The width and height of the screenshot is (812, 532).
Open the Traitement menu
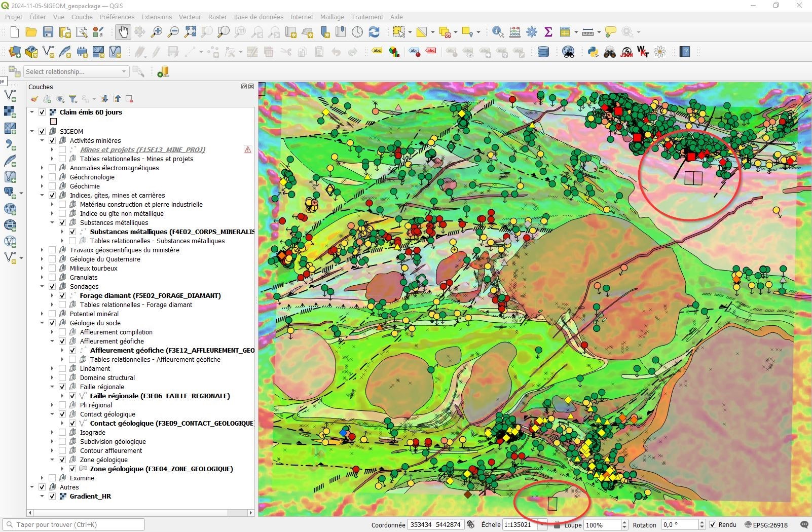(367, 17)
